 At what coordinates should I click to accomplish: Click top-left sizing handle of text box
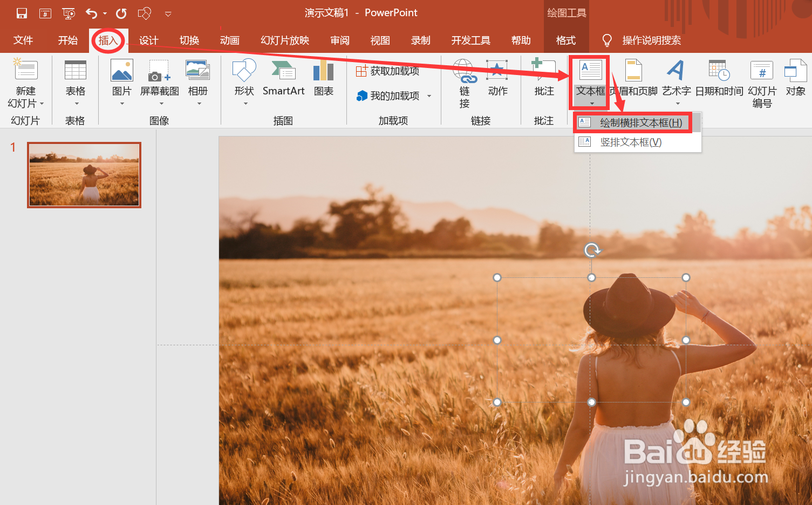point(497,277)
